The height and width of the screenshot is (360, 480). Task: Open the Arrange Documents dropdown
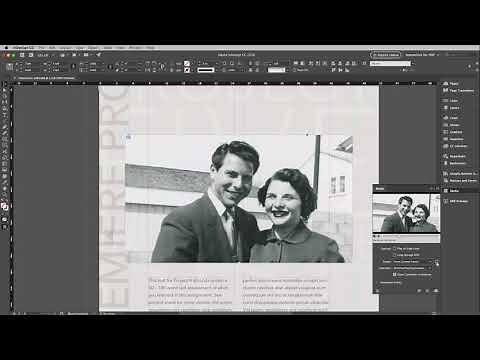point(87,55)
